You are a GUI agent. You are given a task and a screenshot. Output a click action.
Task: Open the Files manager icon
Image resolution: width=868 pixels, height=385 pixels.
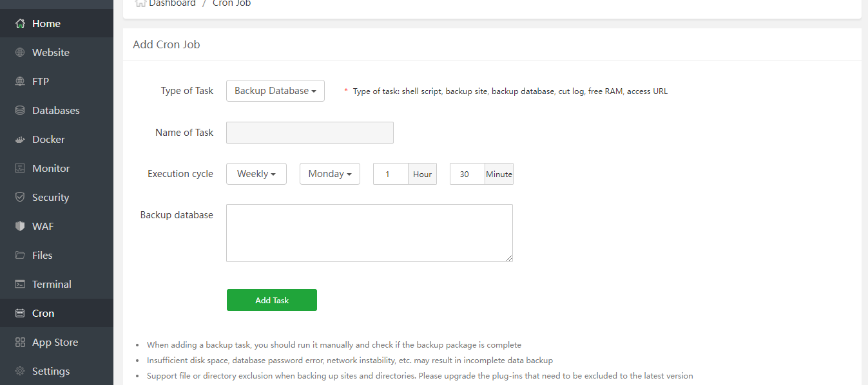(20, 255)
